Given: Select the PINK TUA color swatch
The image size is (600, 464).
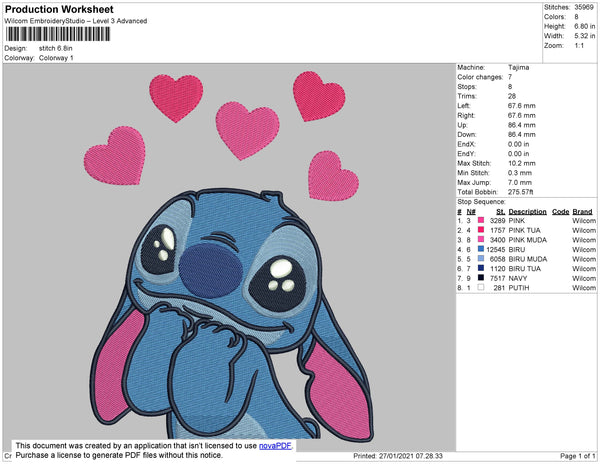Looking at the screenshot, I should tap(481, 231).
